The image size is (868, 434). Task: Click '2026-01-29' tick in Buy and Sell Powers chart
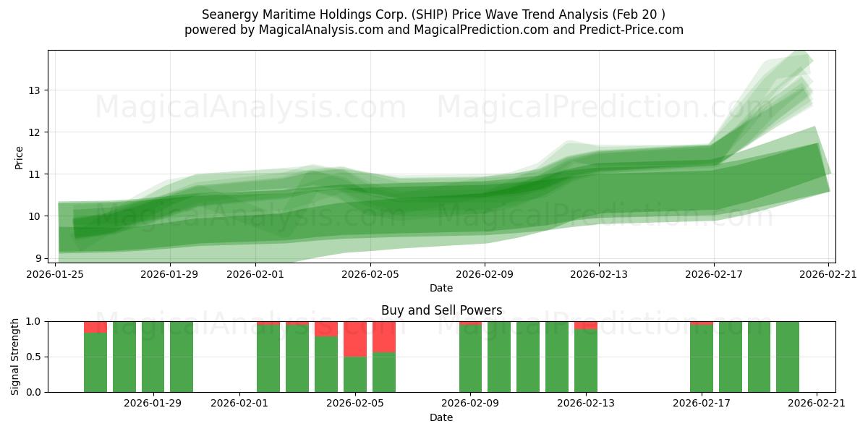coord(153,404)
